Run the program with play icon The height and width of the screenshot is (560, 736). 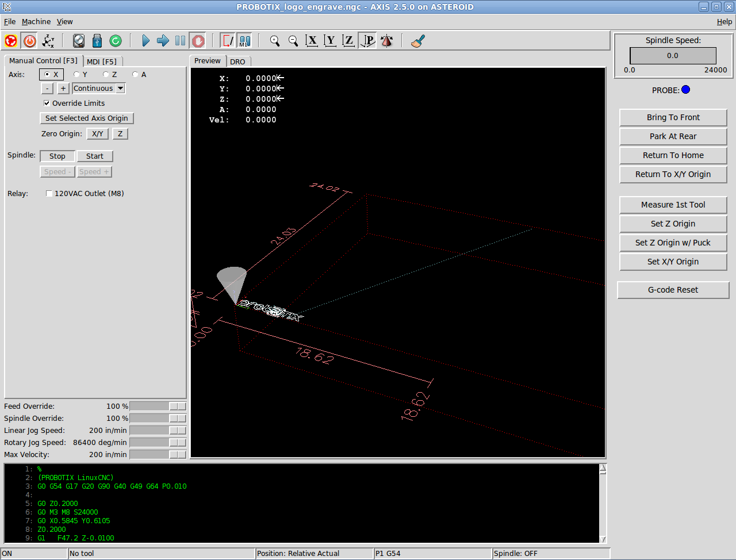coord(145,41)
